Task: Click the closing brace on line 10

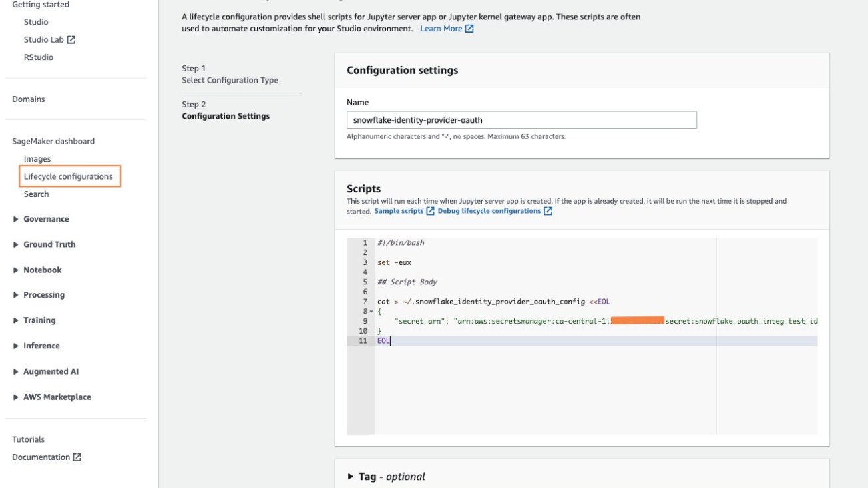Action: pos(379,331)
